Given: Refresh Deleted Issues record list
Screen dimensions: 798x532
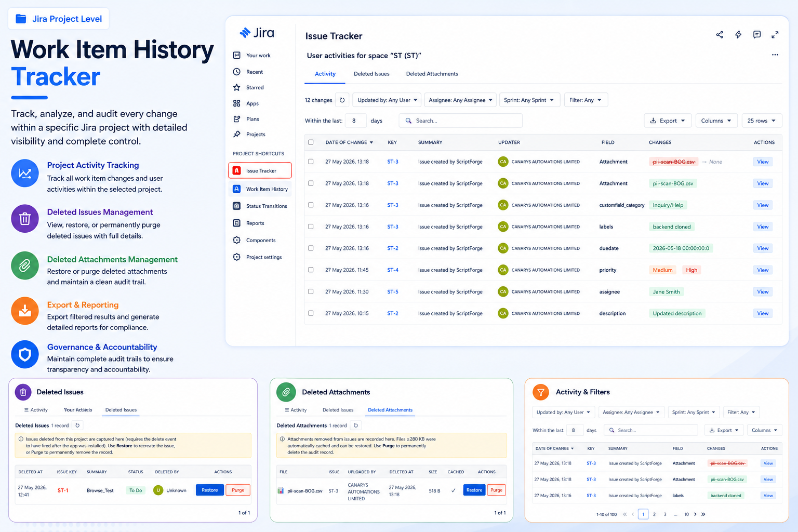Looking at the screenshot, I should point(77,425).
